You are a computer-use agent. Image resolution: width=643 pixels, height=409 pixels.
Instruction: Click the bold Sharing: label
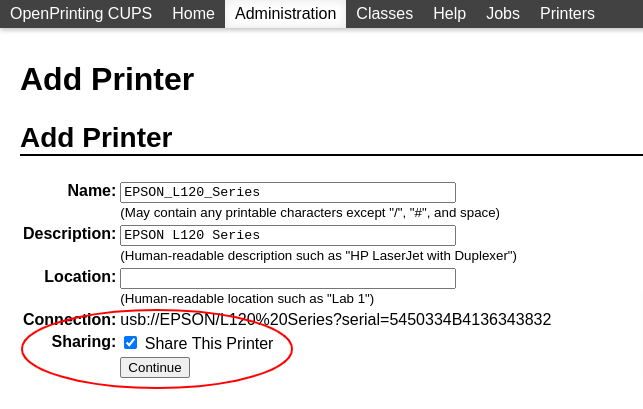coord(84,342)
